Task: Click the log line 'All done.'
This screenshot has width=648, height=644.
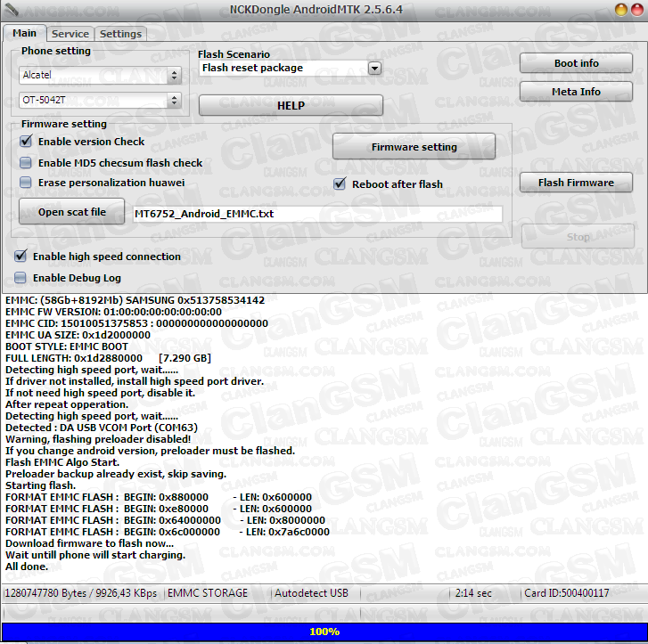Action: point(27,567)
